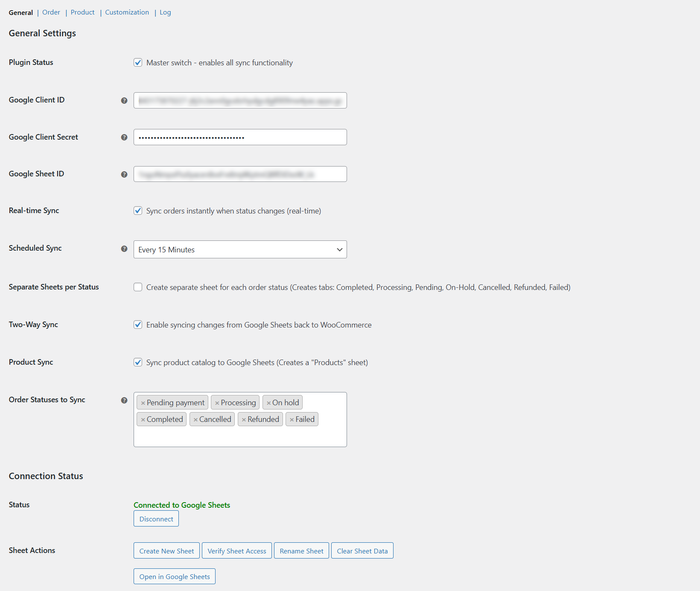Click the help icon beside Google Sheet ID
Screen dimensions: 700x591
[124, 174]
